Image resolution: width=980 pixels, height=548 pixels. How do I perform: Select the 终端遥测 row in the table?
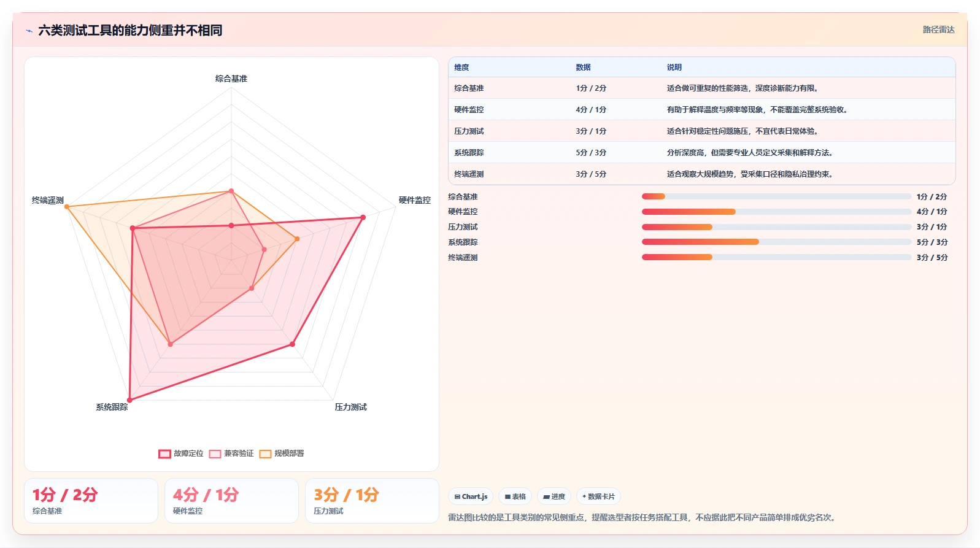tap(702, 174)
